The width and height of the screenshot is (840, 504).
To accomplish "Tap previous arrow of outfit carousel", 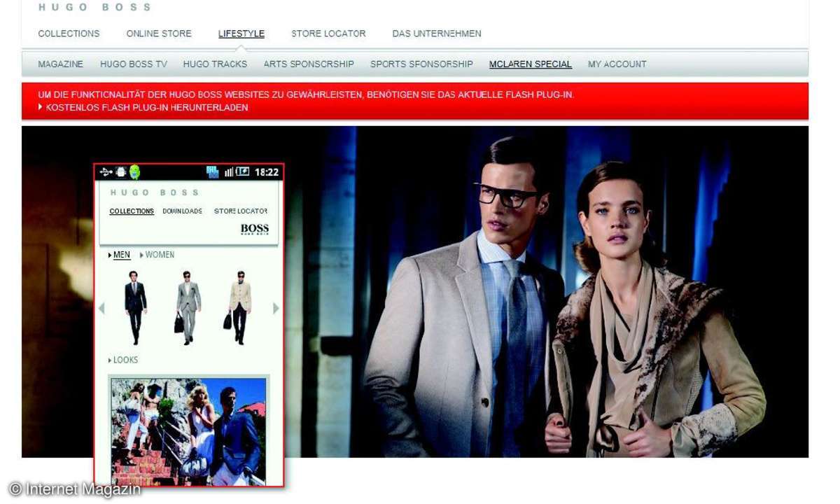I will pos(102,308).
